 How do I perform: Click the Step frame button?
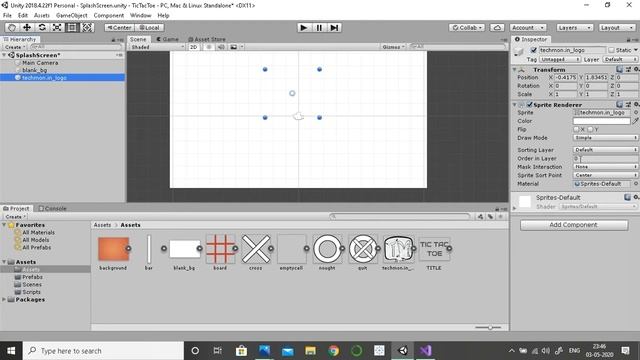(x=334, y=27)
